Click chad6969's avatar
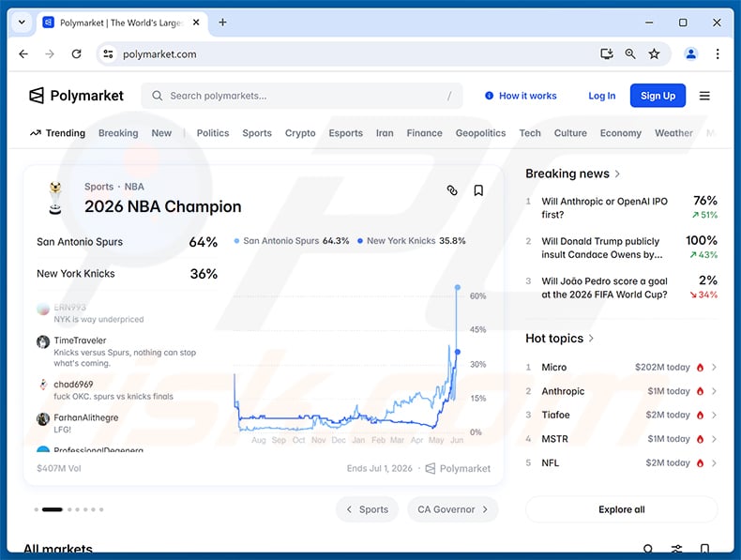Viewport: 741px width, 560px height. pyautogui.click(x=43, y=385)
